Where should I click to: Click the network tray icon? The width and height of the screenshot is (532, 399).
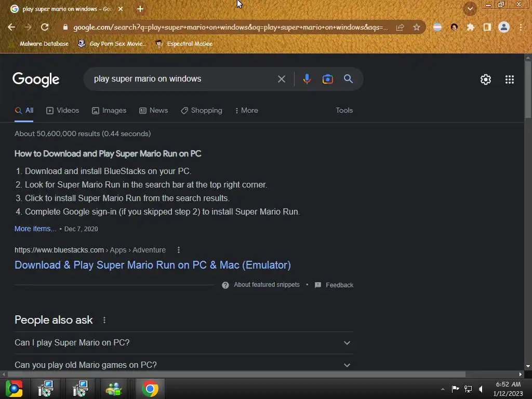pyautogui.click(x=468, y=389)
